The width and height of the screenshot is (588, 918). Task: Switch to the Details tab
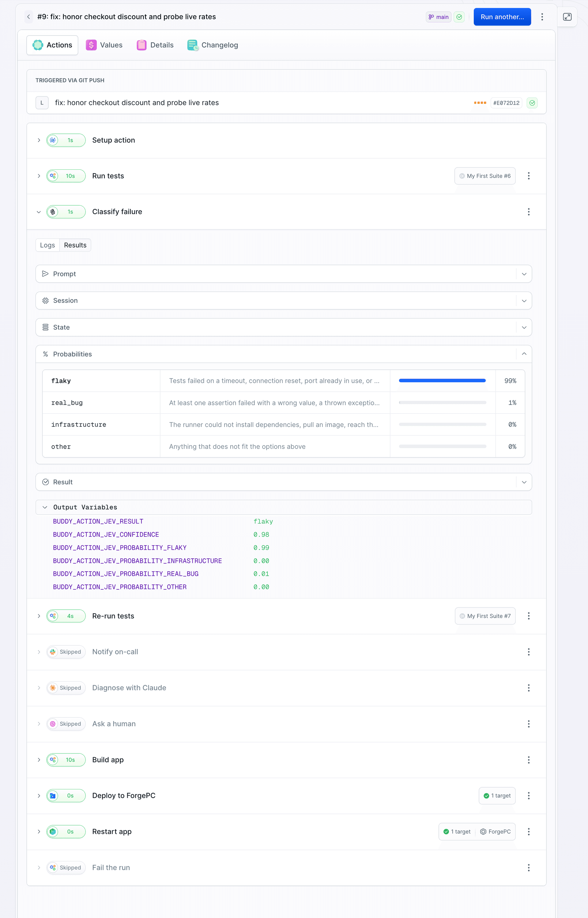(155, 45)
